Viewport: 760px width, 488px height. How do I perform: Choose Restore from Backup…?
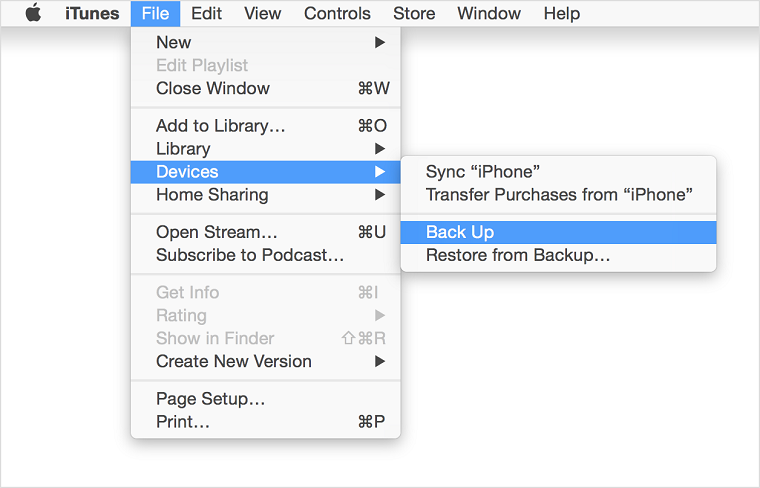point(518,255)
